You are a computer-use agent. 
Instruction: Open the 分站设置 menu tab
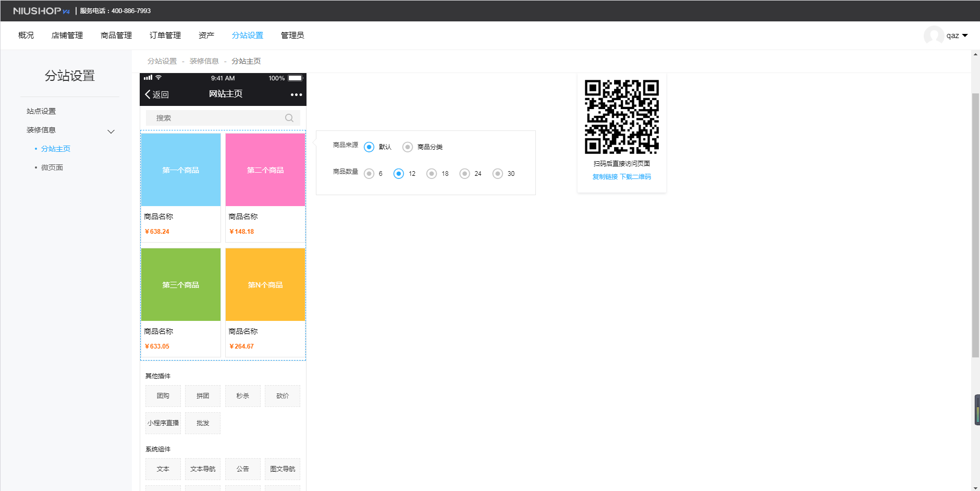(248, 35)
